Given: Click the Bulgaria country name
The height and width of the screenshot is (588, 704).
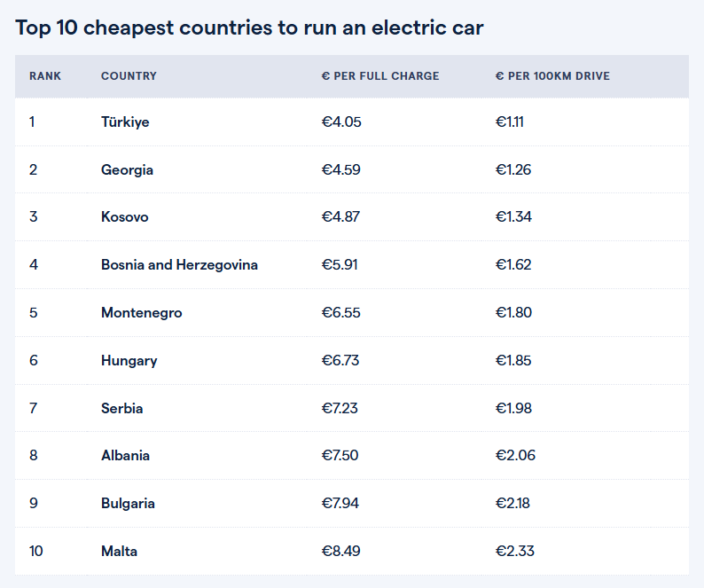Looking at the screenshot, I should 128,503.
